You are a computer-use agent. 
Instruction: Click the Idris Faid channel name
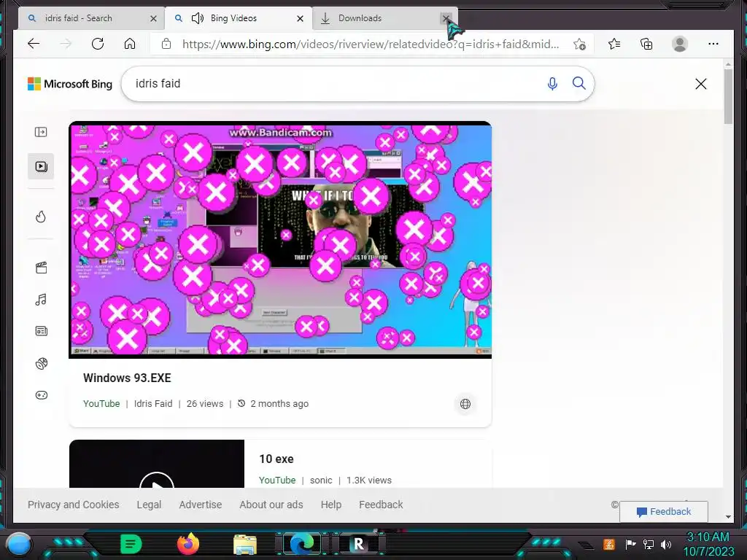point(153,403)
